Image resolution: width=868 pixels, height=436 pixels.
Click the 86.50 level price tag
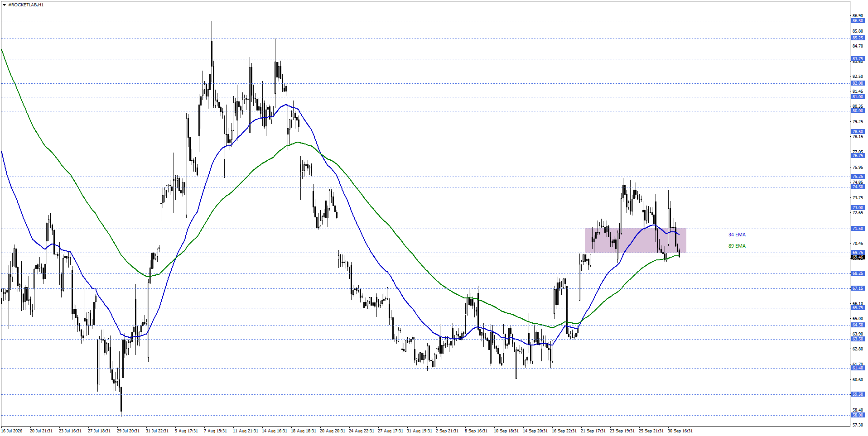click(x=858, y=21)
